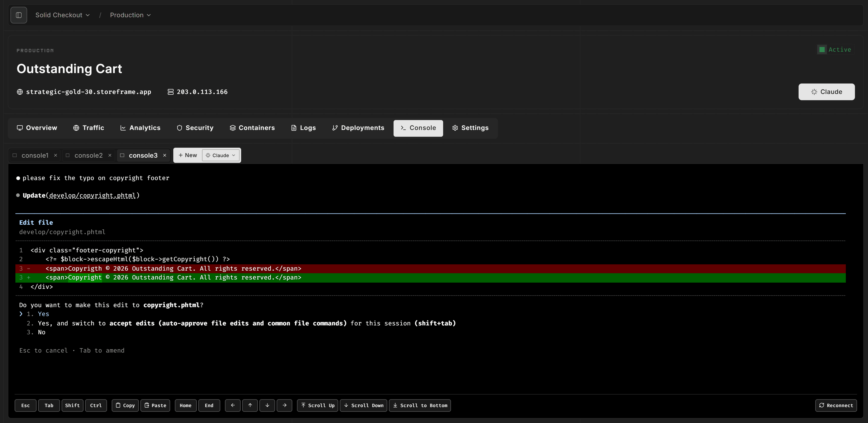Click the Tab key button
Screen dimensions: 868x423
click(49, 406)
